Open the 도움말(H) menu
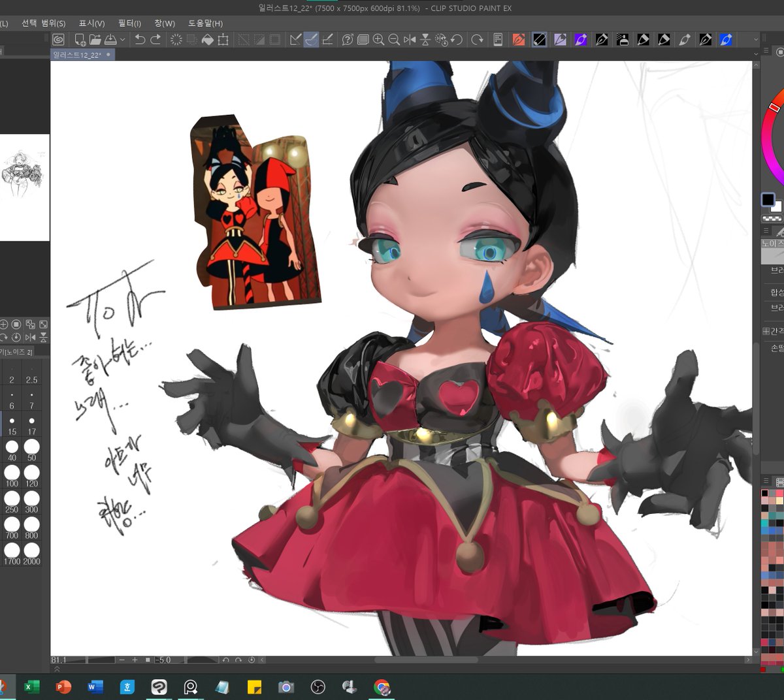This screenshot has height=700, width=784. tap(206, 24)
